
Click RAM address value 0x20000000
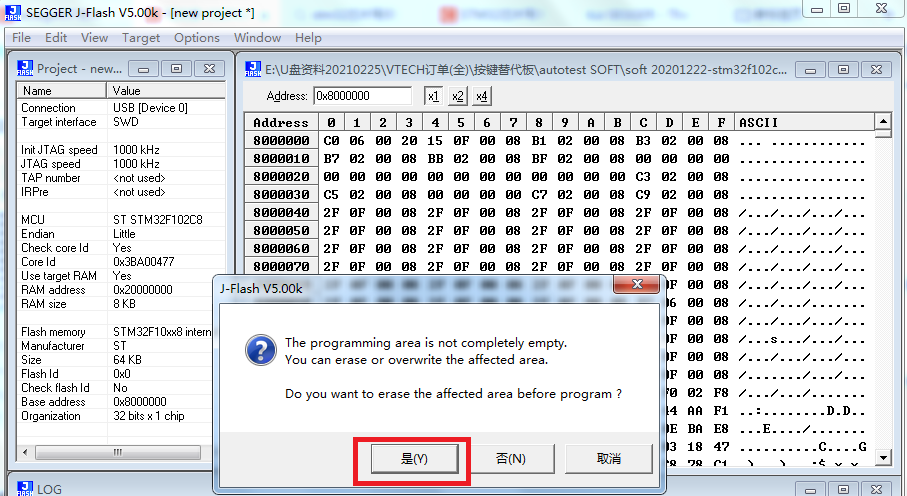(143, 289)
